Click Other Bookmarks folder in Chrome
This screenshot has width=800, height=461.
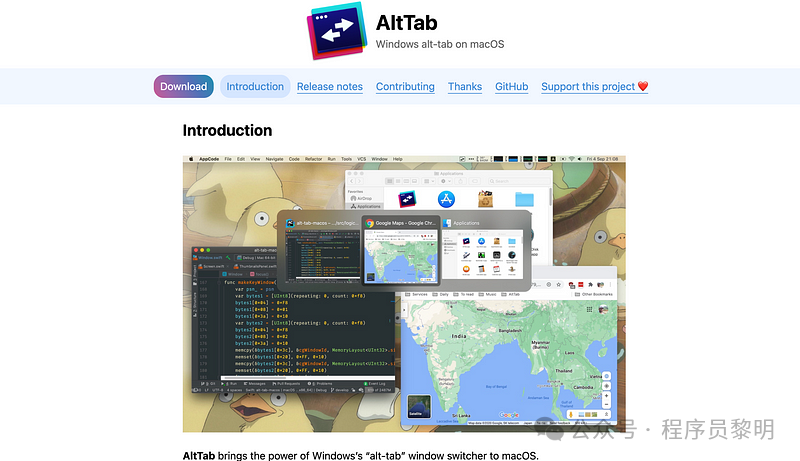(x=593, y=294)
